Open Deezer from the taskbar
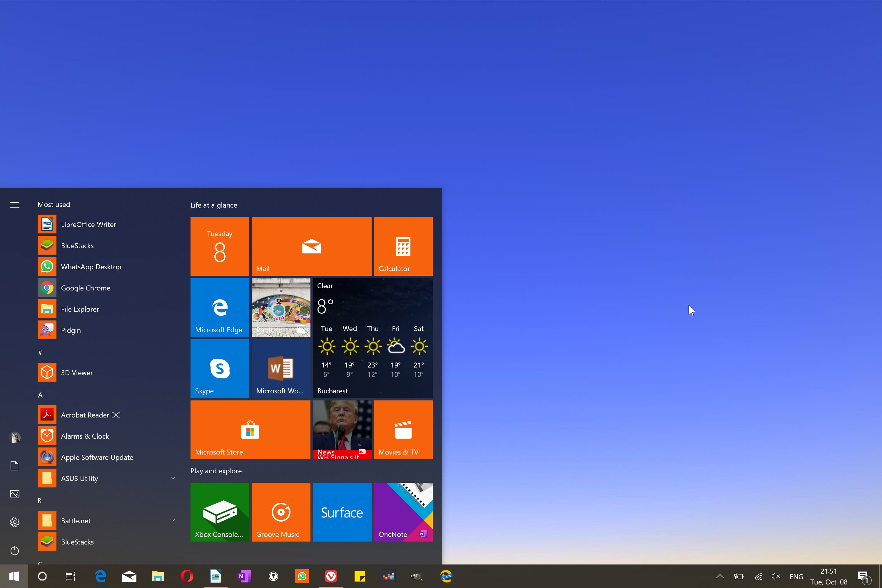The height and width of the screenshot is (588, 882). pos(388,576)
